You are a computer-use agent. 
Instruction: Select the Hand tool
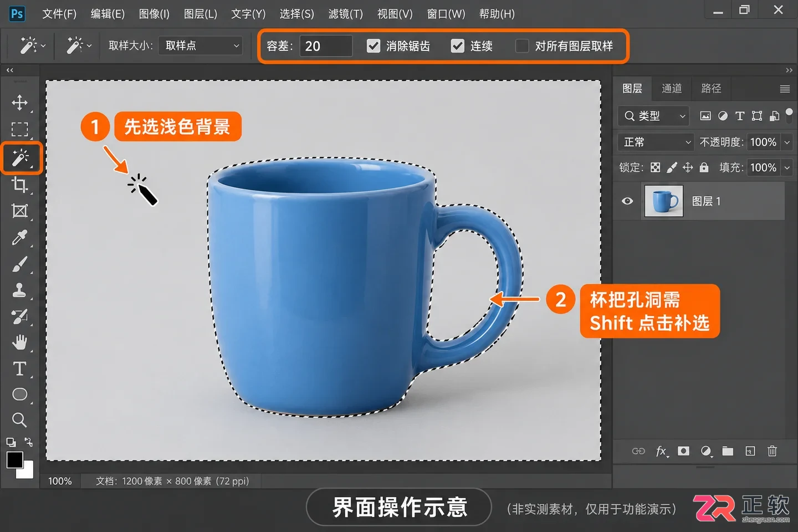point(19,342)
